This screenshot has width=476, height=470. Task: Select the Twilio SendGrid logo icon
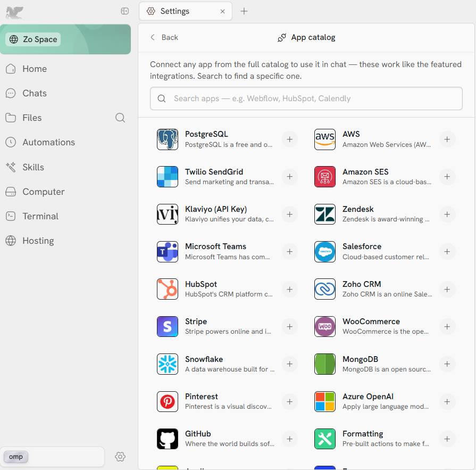coord(168,177)
